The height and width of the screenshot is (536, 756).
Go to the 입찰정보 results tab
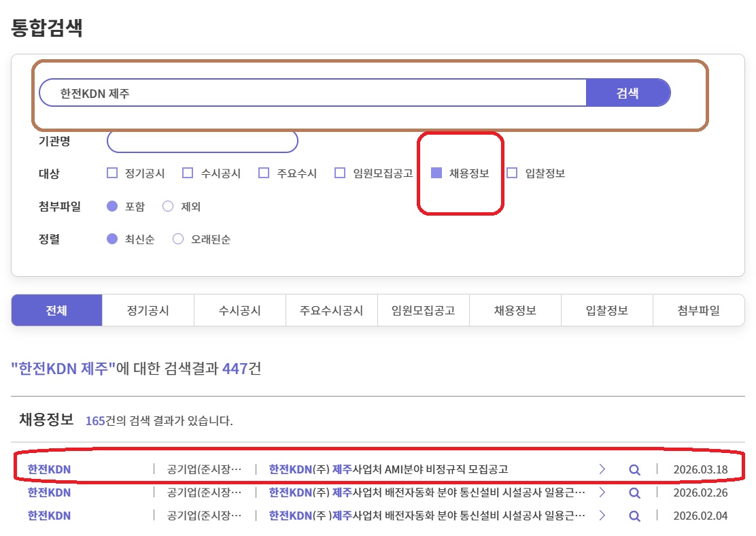click(x=606, y=311)
